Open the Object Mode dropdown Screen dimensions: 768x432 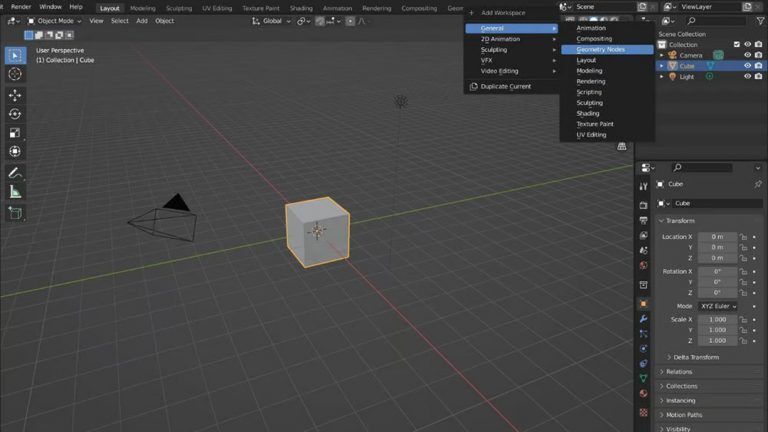pos(54,21)
